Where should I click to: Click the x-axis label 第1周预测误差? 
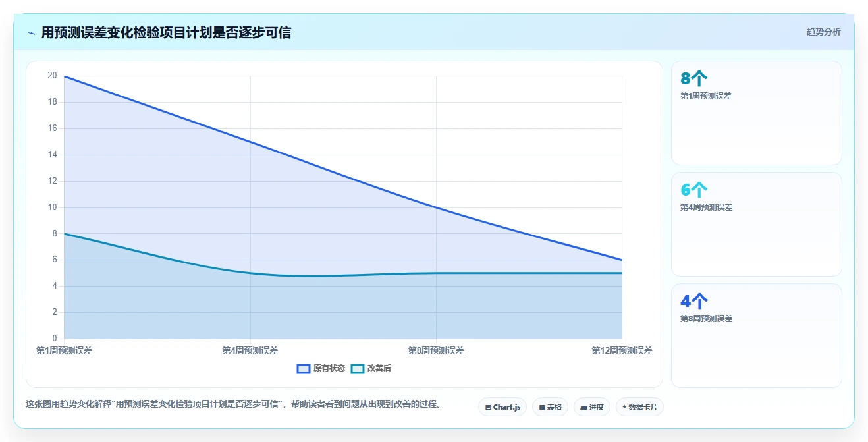(64, 350)
